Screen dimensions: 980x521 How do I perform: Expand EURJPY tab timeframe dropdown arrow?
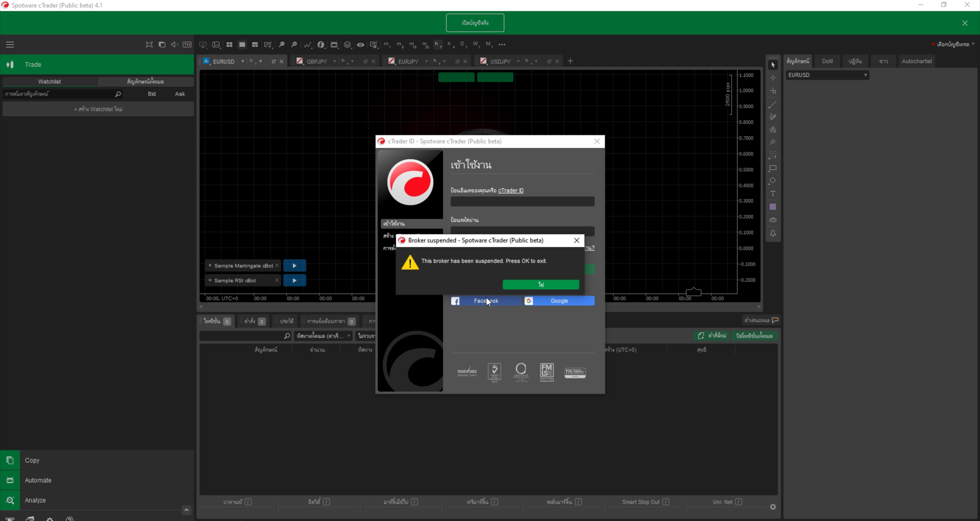click(x=444, y=61)
